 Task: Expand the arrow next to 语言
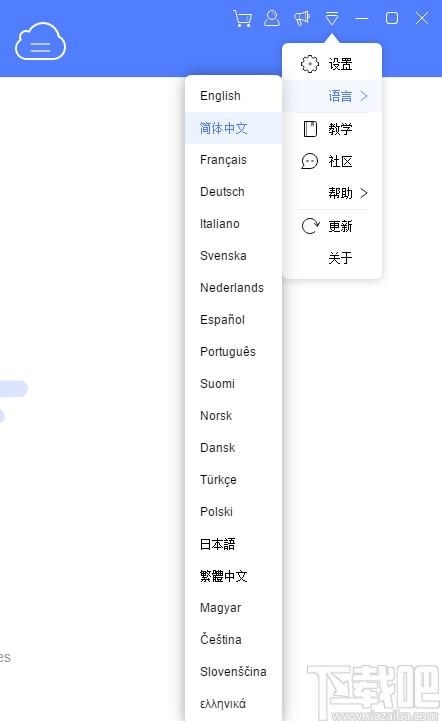pos(364,96)
